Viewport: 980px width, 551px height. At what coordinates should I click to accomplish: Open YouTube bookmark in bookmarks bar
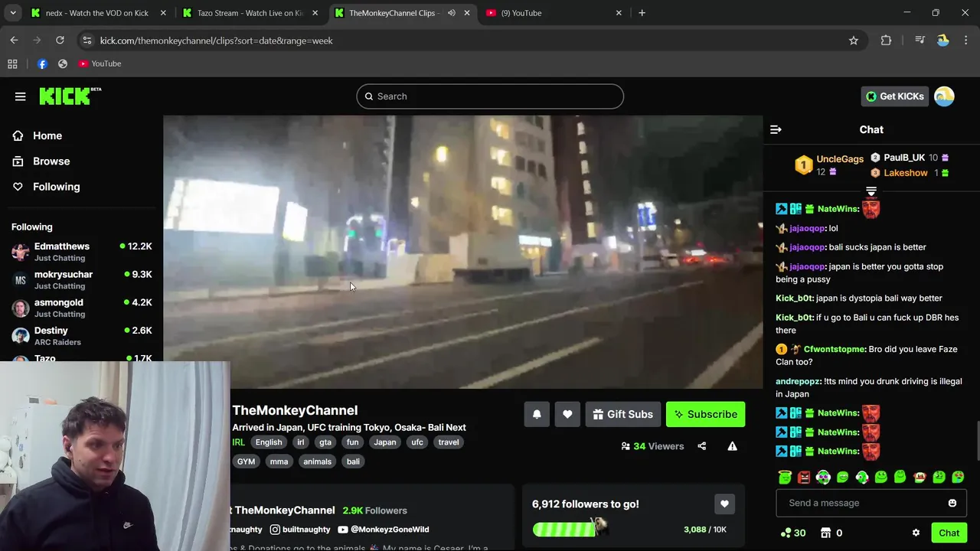click(x=100, y=64)
